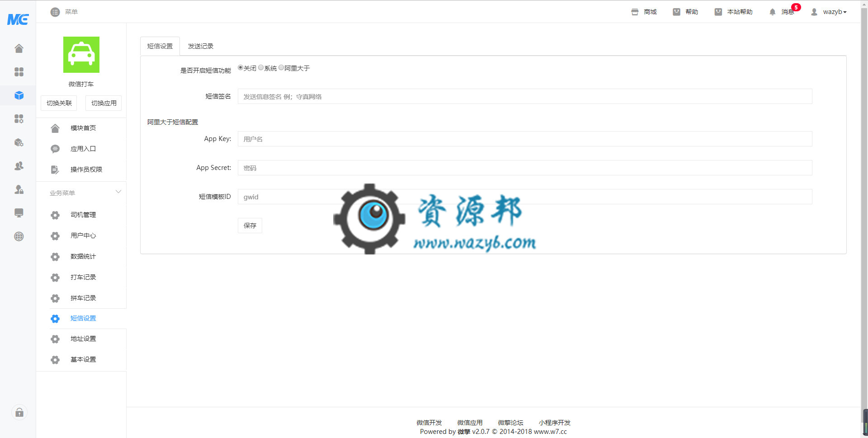Open the 微信应用 footer link
This screenshot has height=438, width=868.
click(470, 423)
